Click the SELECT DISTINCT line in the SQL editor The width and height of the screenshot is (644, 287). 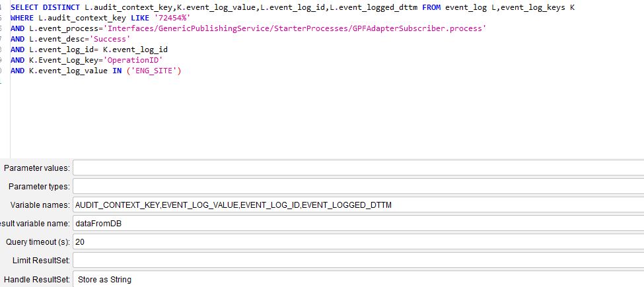(293, 7)
